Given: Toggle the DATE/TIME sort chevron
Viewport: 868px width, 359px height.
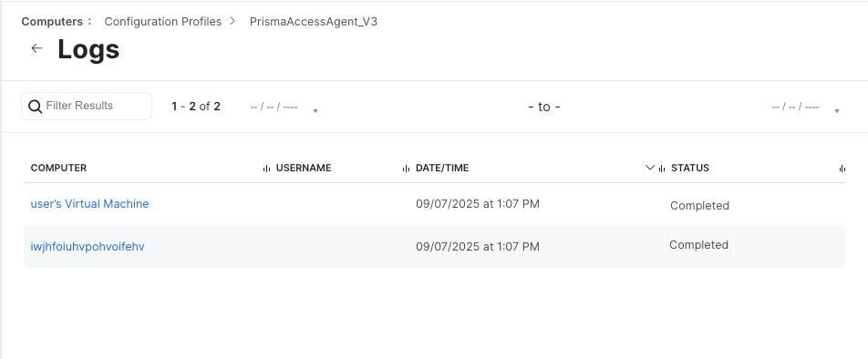Looking at the screenshot, I should [x=650, y=168].
